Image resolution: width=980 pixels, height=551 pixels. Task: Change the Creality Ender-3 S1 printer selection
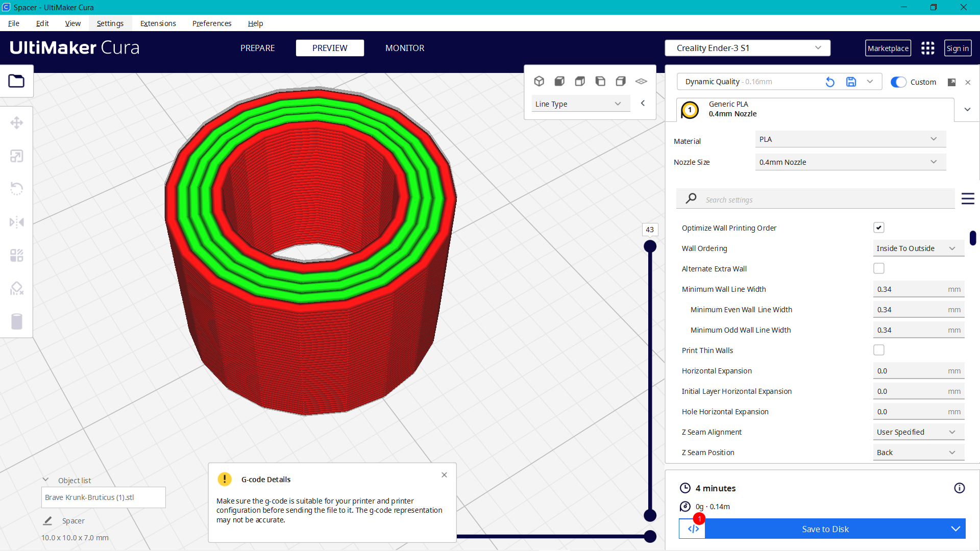point(747,47)
